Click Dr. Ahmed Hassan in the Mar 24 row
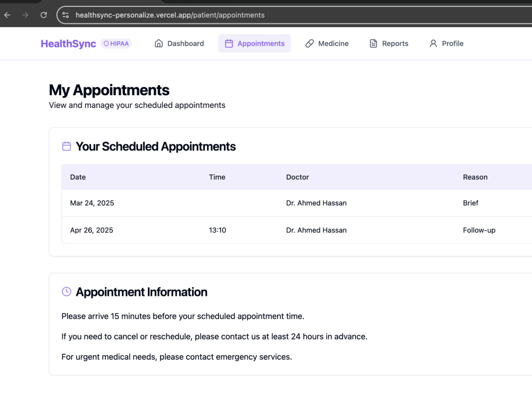Image resolution: width=532 pixels, height=399 pixels. pos(316,203)
